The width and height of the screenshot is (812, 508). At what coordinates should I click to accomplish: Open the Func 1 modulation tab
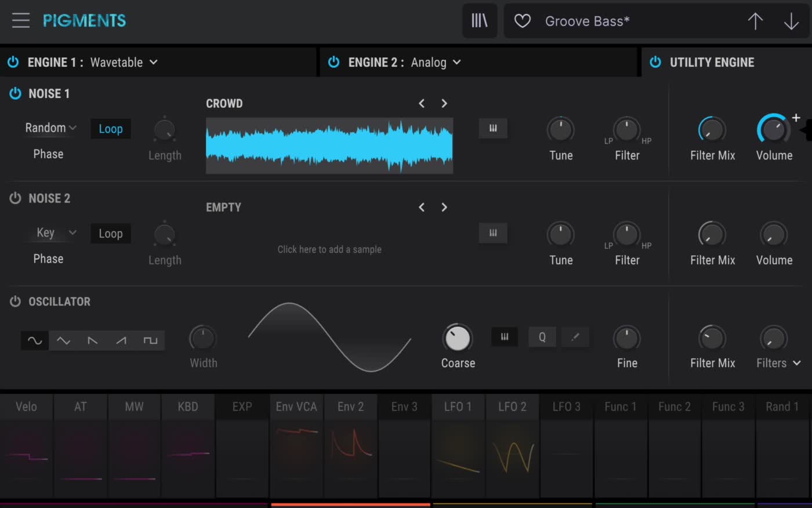(620, 407)
